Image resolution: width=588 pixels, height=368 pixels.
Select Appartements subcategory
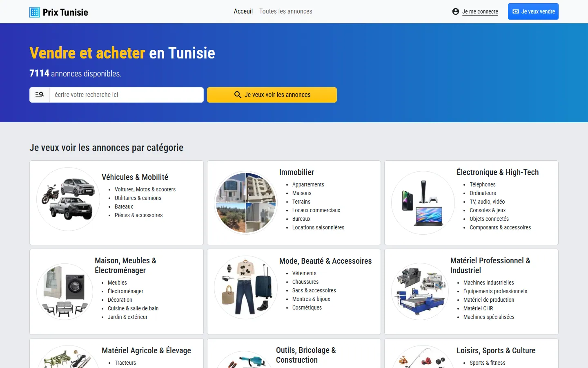[x=308, y=184]
